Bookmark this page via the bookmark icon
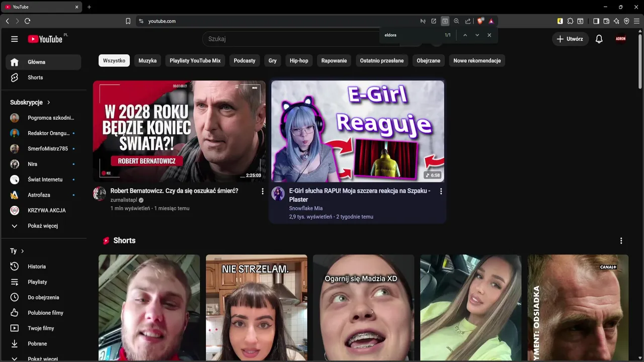This screenshot has height=362, width=644. pyautogui.click(x=128, y=21)
